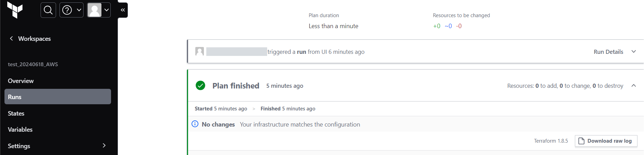Click the test_20240618_AWS workspace name

pos(33,64)
